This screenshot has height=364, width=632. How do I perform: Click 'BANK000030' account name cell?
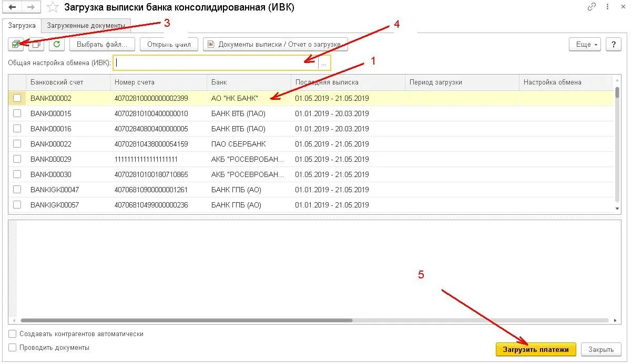[x=68, y=174]
